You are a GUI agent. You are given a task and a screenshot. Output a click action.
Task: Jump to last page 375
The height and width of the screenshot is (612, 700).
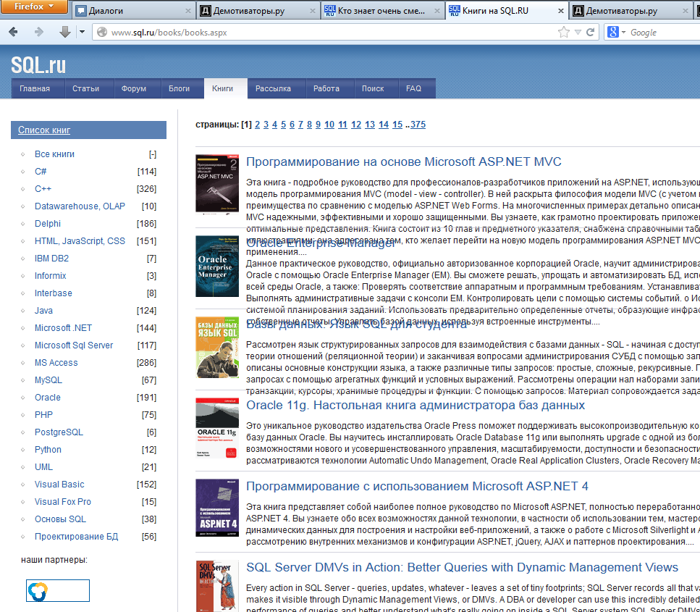click(x=418, y=125)
